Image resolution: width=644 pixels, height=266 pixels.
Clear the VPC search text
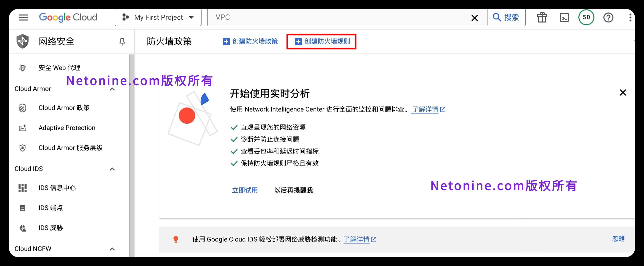point(474,18)
